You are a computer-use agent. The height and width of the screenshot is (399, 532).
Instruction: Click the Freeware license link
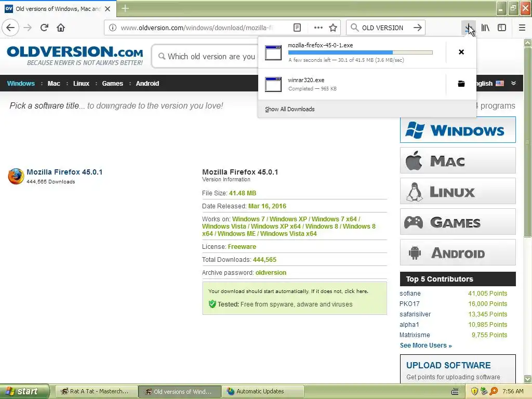(x=242, y=247)
